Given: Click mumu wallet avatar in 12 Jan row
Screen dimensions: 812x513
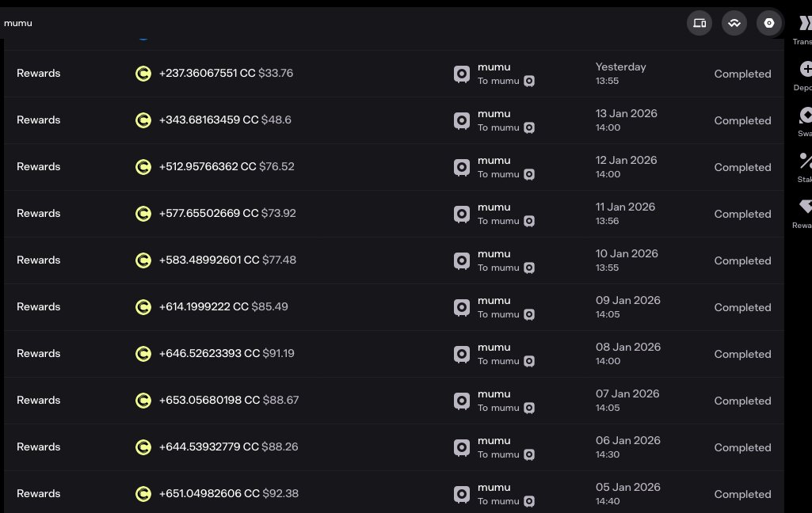Looking at the screenshot, I should click(x=462, y=167).
